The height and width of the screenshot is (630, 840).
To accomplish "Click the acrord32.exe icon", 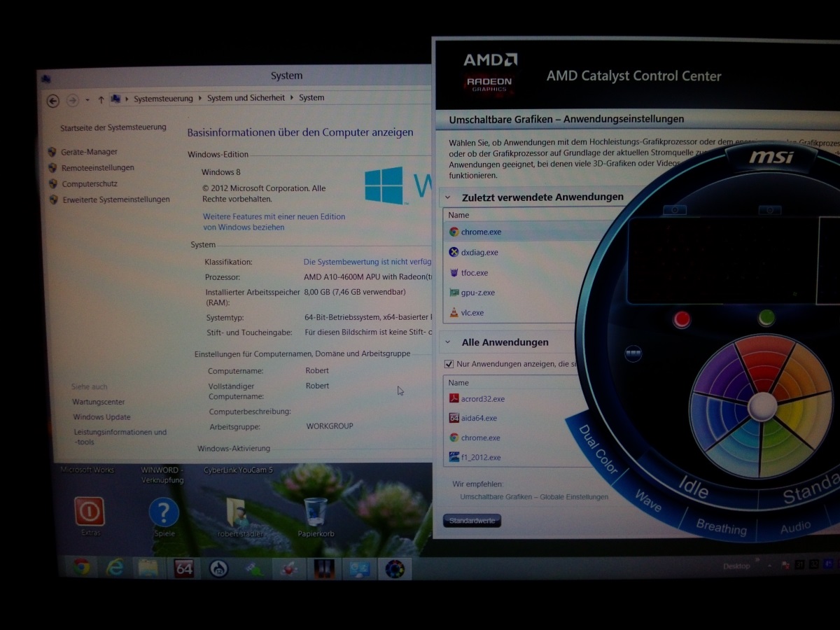I will 454,398.
